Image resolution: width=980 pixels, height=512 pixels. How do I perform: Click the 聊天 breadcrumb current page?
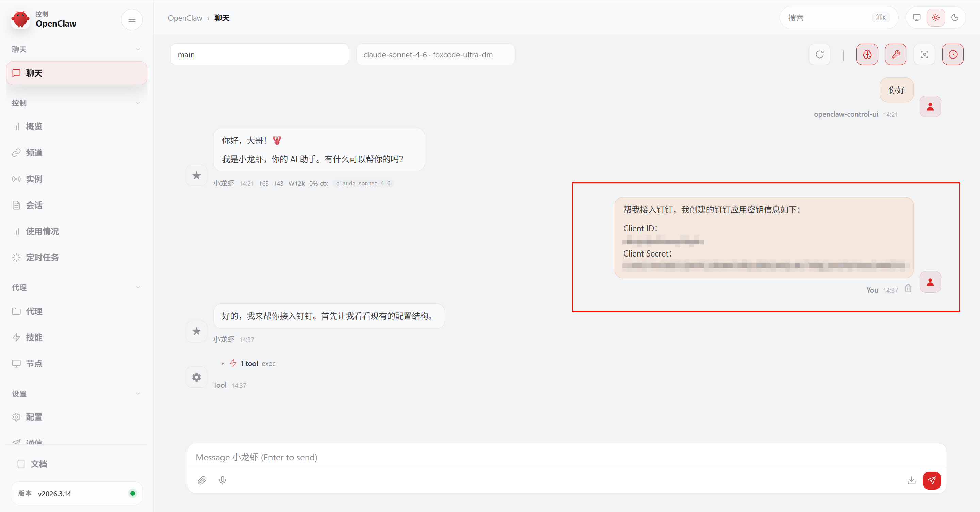222,18
